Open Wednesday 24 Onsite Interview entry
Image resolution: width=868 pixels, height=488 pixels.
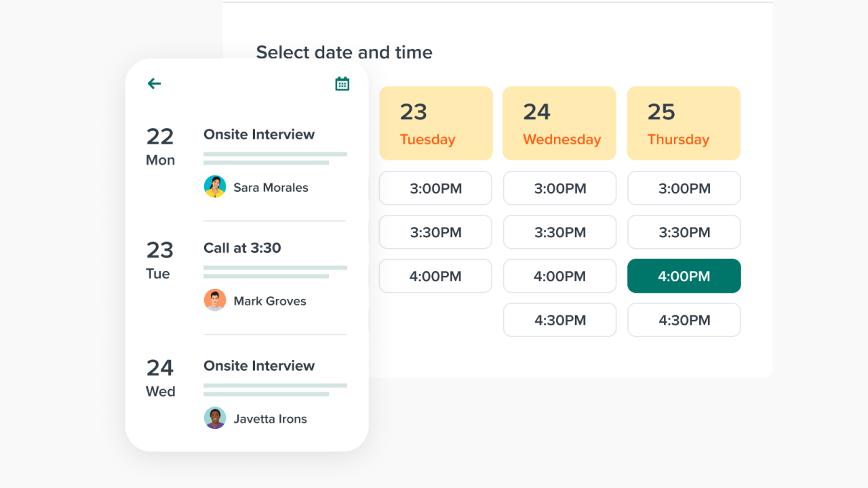(259, 366)
